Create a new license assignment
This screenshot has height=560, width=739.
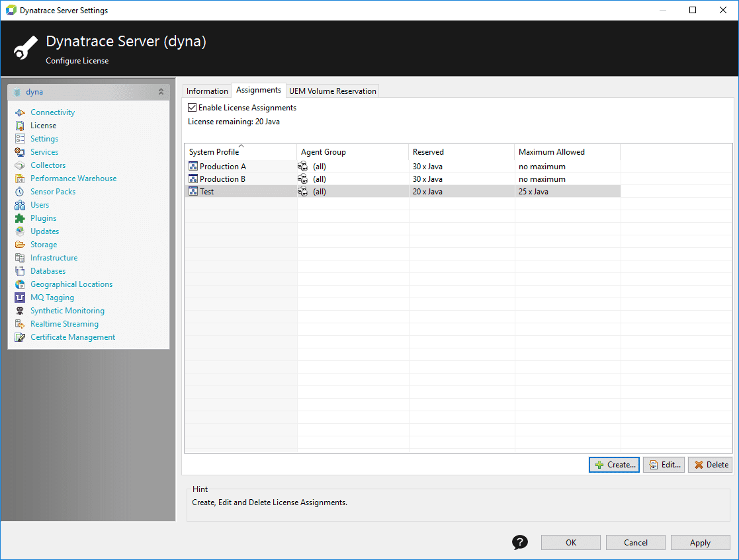click(614, 465)
